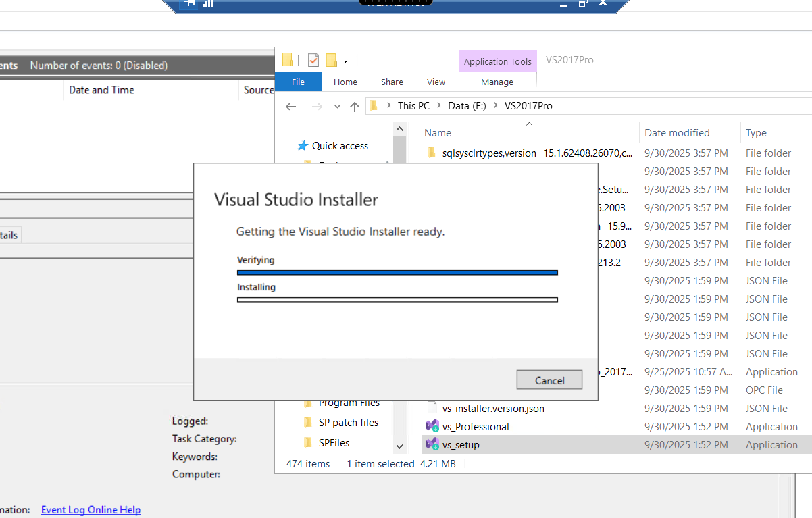Viewport: 812px width, 518px height.
Task: Go forward in File Explorer
Action: point(317,106)
